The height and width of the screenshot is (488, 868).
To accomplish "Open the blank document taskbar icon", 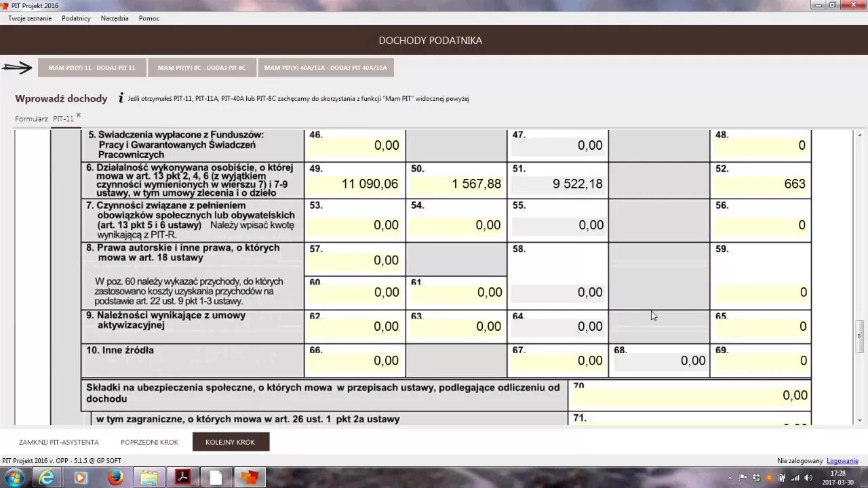I will [216, 477].
